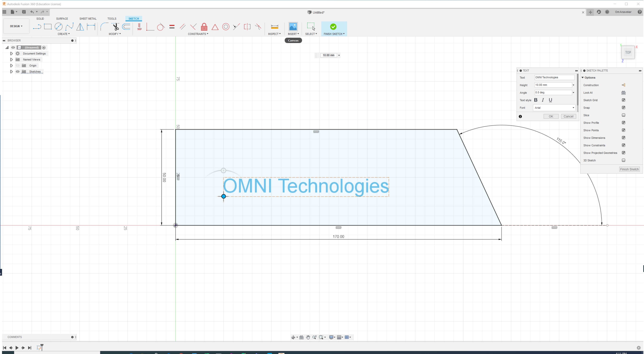Toggle the Show Dimensions checkbox
644x354 pixels.
pyautogui.click(x=623, y=138)
